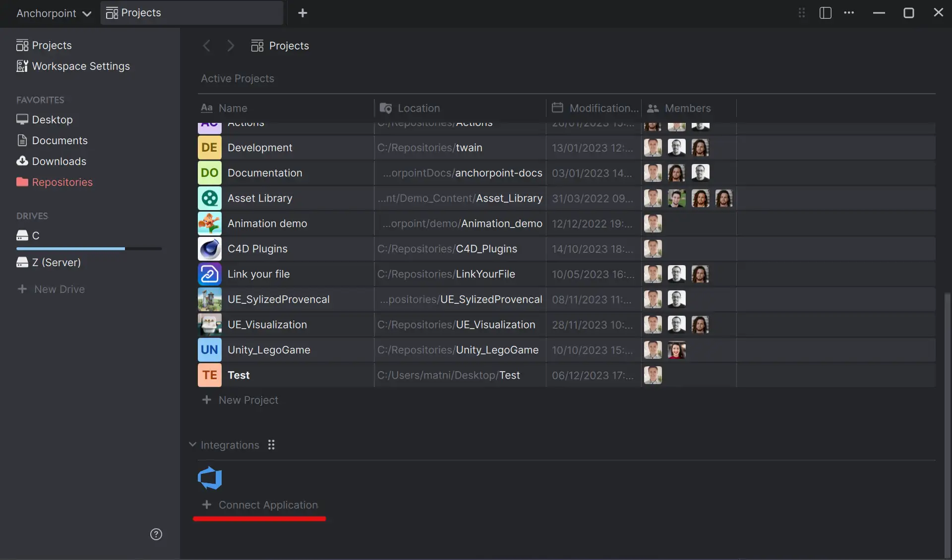The width and height of the screenshot is (952, 560).
Task: Collapse the Integrations section
Action: (x=192, y=445)
